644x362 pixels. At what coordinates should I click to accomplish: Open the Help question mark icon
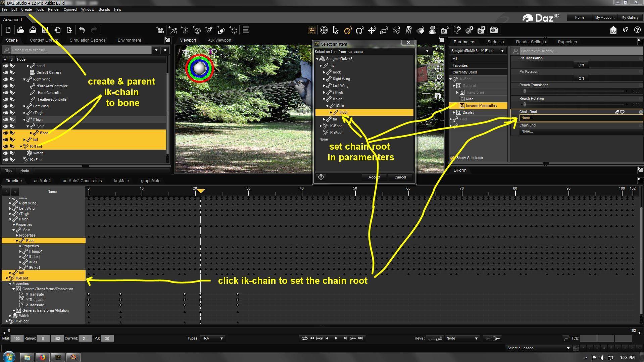(637, 30)
